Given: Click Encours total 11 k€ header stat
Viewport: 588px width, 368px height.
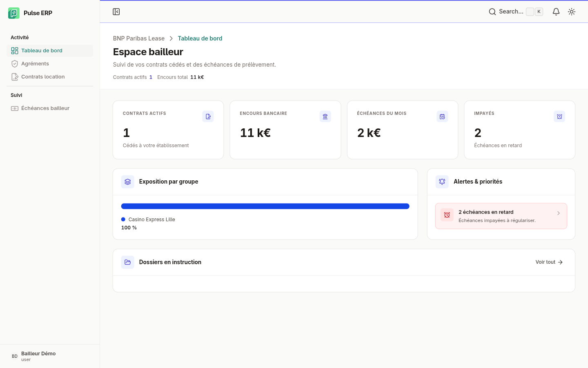Looking at the screenshot, I should (x=180, y=77).
